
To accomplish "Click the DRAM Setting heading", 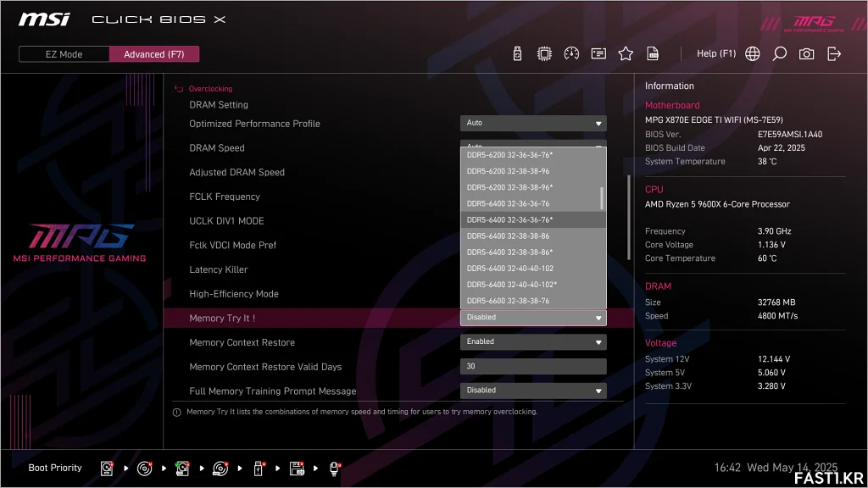I will pos(219,104).
